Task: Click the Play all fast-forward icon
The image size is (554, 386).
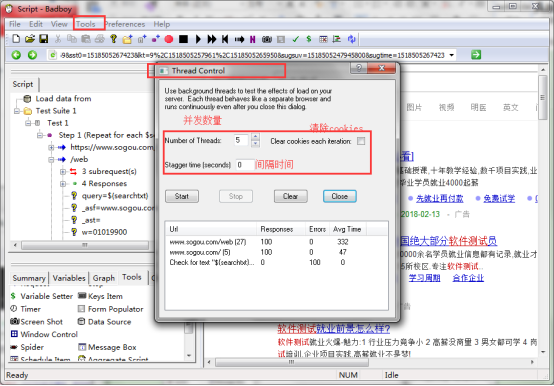Action: [x=212, y=39]
